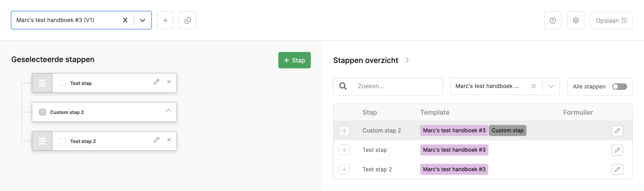Edit form of Test stap 2 row
644x191 pixels.
click(x=617, y=169)
